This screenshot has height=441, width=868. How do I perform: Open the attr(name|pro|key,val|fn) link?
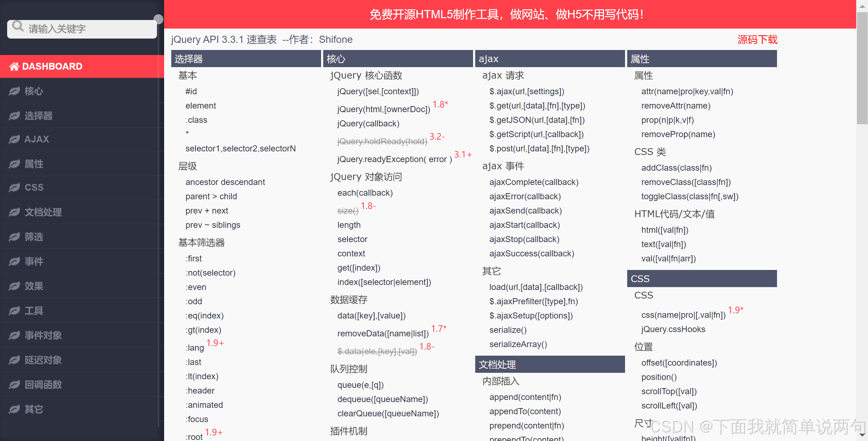[x=687, y=91]
